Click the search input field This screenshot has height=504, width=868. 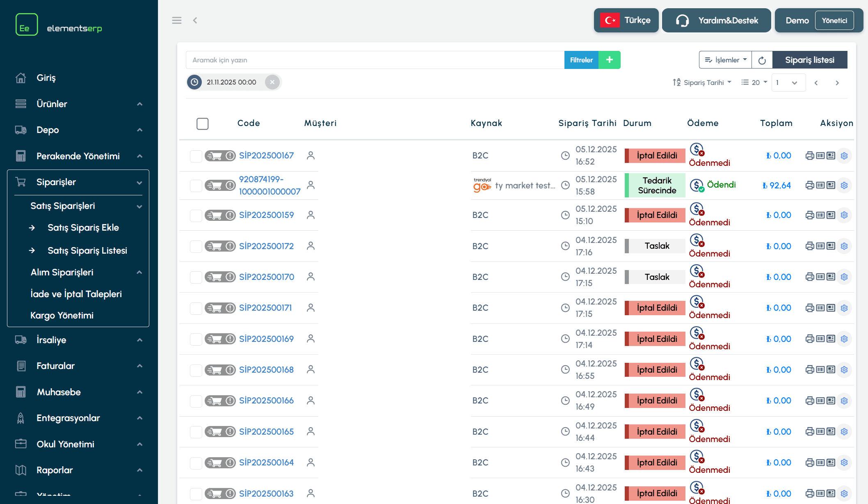[x=375, y=60]
